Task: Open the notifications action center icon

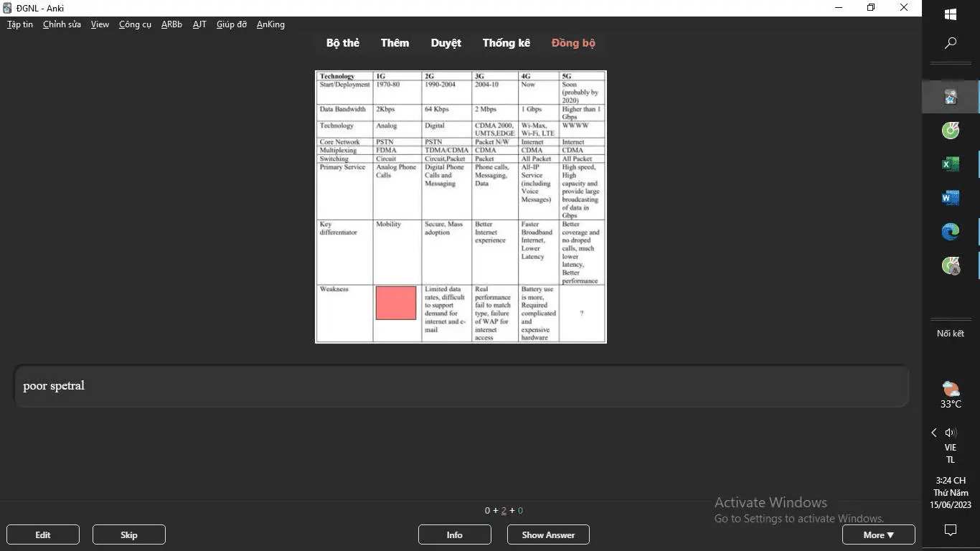Action: pyautogui.click(x=951, y=530)
